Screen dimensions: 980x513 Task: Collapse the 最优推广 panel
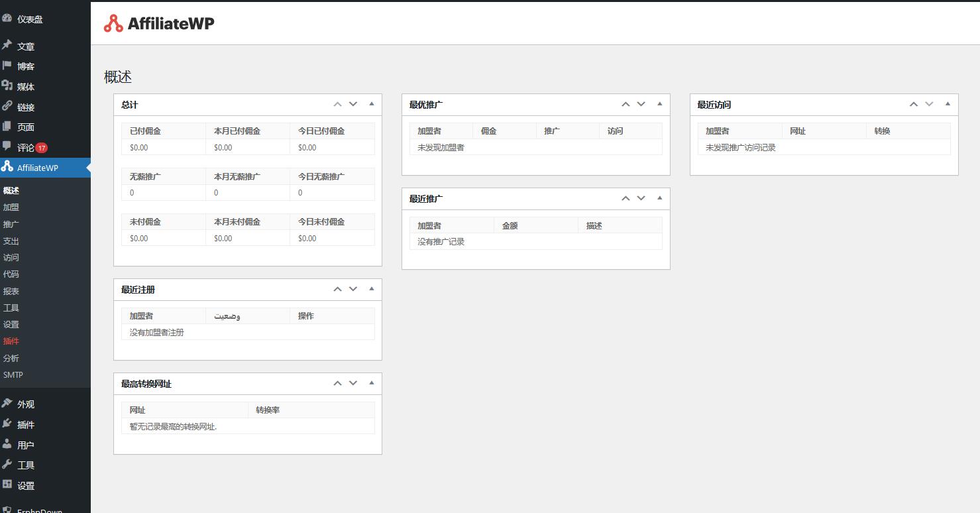[x=659, y=104]
